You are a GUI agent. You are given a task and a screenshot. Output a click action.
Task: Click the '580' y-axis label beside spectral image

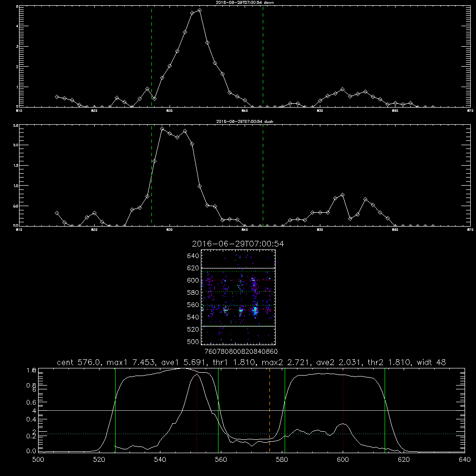click(193, 293)
